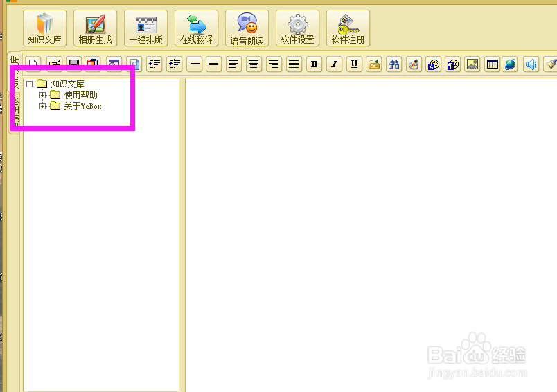Open 软件注册 software registration
This screenshot has height=392, width=557.
(x=348, y=28)
